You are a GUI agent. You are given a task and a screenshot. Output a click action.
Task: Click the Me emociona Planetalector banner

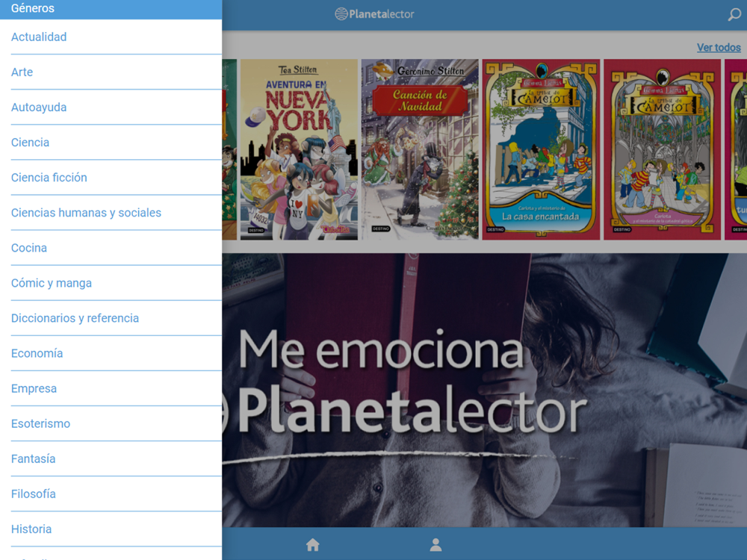tap(485, 390)
